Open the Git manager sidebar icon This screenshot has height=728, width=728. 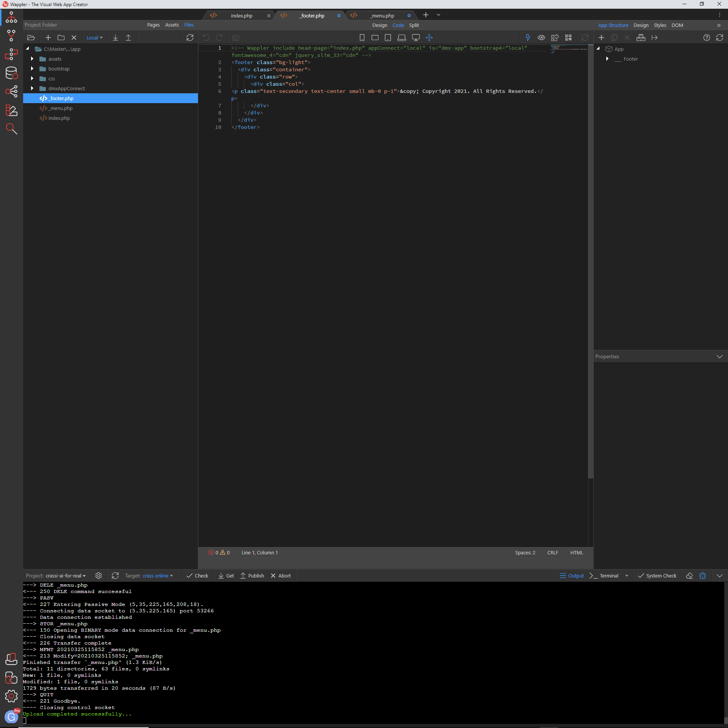point(11,35)
